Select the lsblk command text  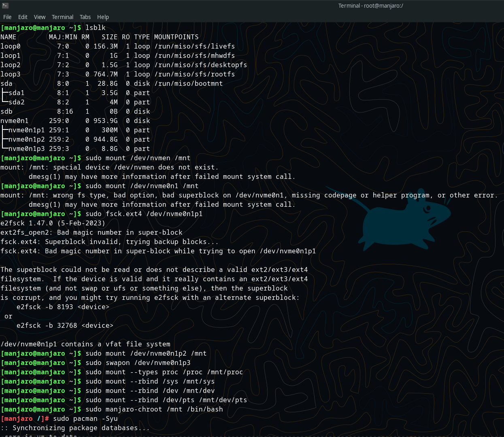pos(95,28)
